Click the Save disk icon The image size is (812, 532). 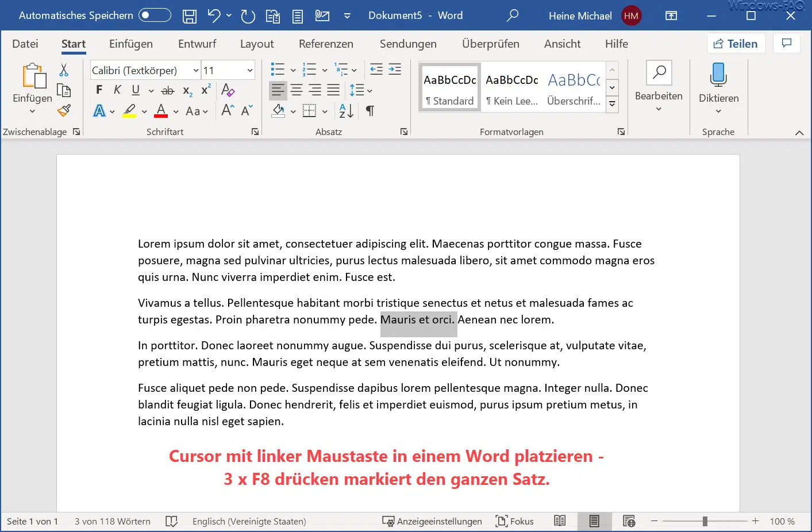click(x=189, y=16)
